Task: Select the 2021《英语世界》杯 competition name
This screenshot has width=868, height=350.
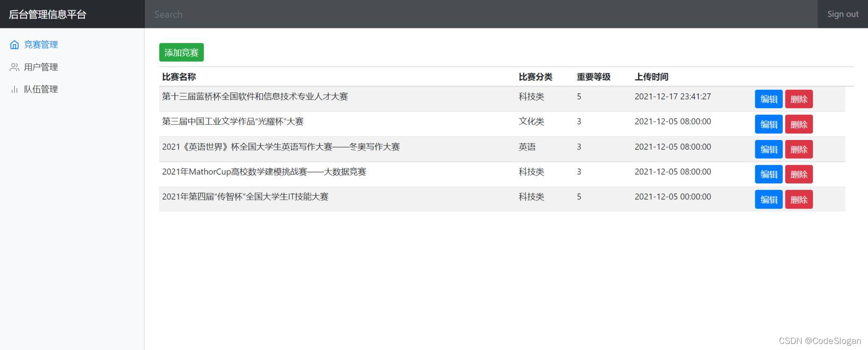Action: tap(281, 147)
